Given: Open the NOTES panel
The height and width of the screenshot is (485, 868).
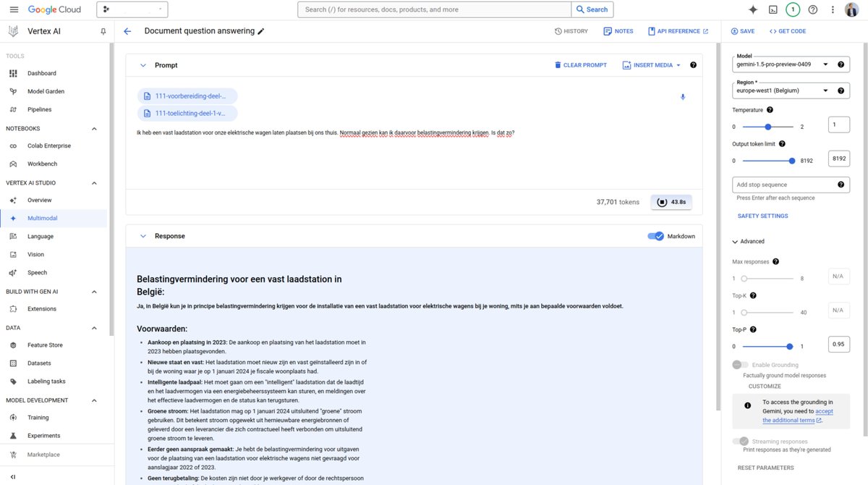Looking at the screenshot, I should pos(619,31).
